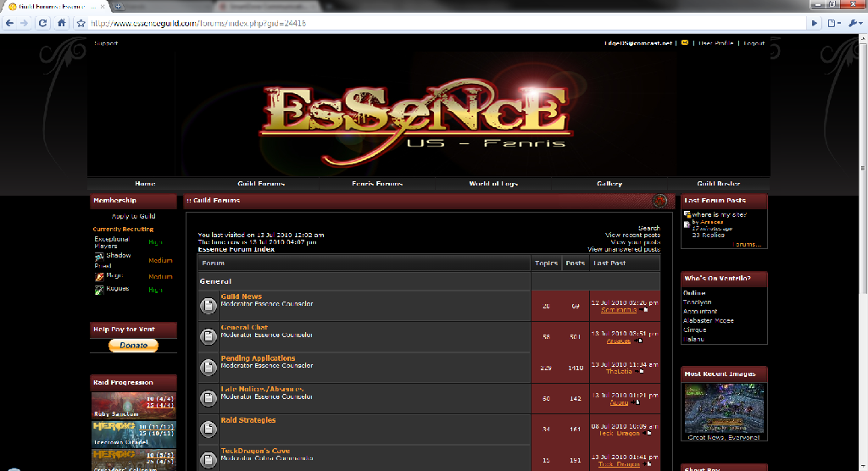
Task: Click the browser address bar URL
Action: pyautogui.click(x=198, y=23)
